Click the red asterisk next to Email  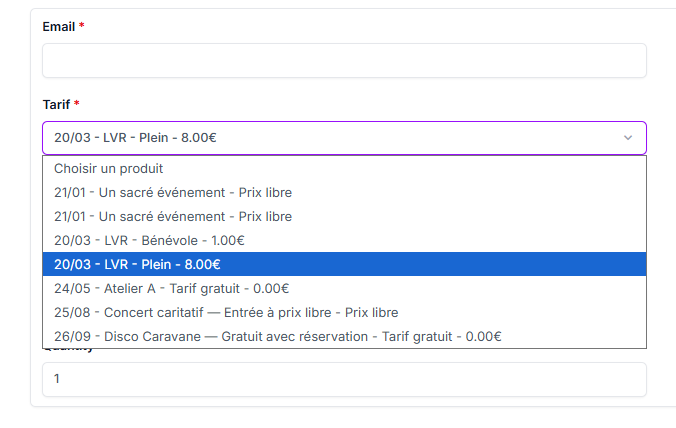tap(82, 27)
